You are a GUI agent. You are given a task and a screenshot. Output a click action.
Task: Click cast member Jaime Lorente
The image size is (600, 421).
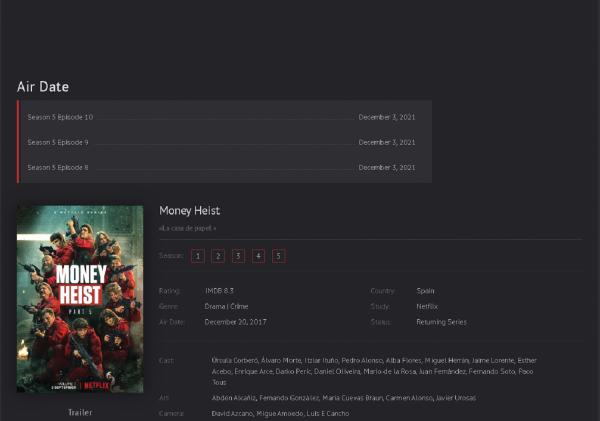point(493,361)
